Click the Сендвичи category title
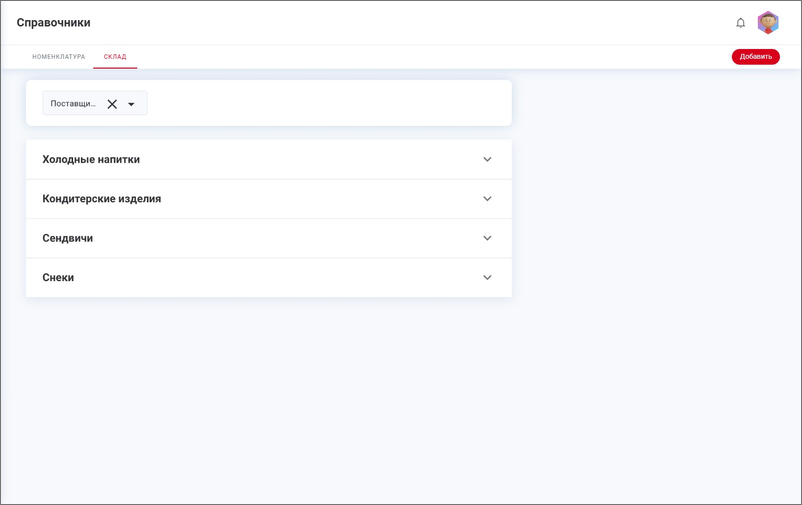Screen dimensions: 802x505 (67, 239)
